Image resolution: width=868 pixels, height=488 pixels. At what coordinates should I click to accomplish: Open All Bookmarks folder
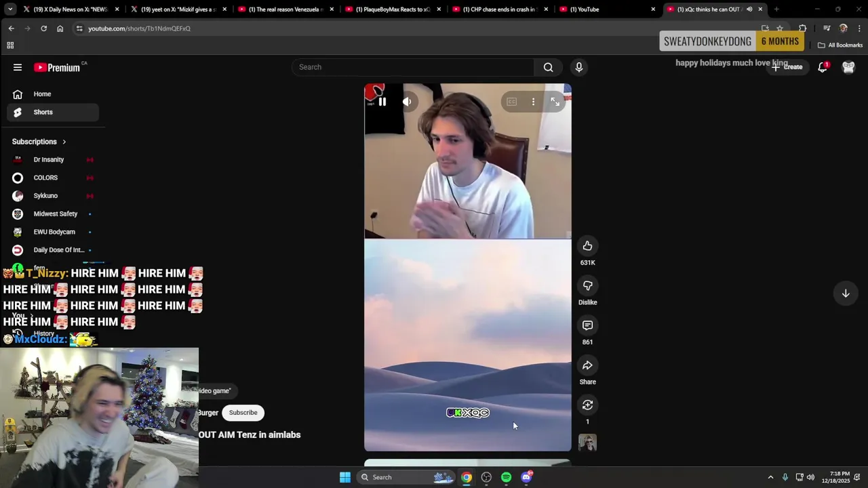840,45
